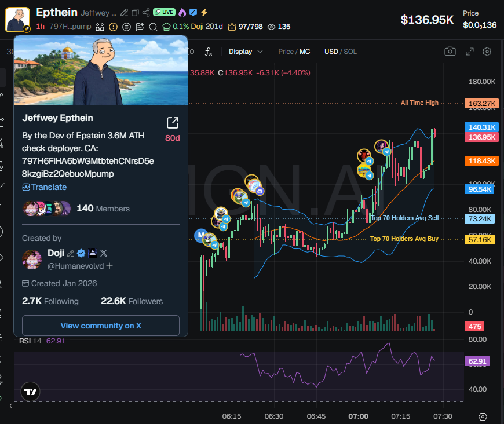Viewport: 504px width, 424px height.
Task: Edit the token name with the pencil icon
Action: point(124,12)
